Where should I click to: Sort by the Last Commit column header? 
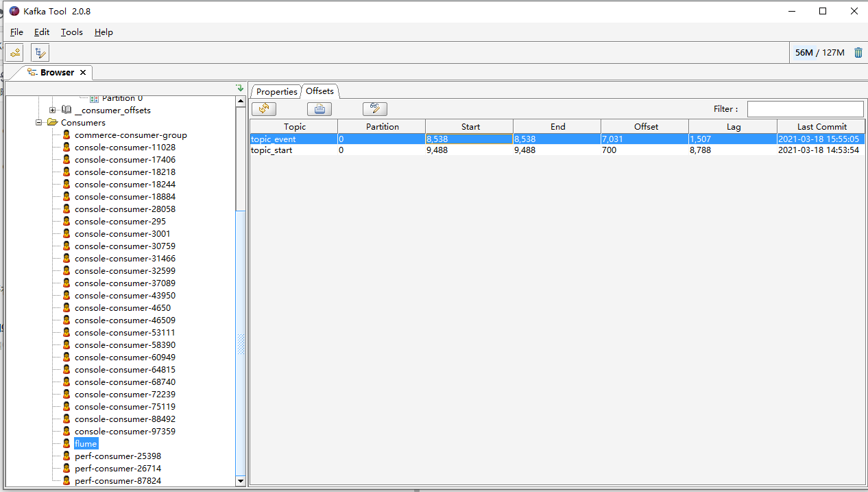821,126
